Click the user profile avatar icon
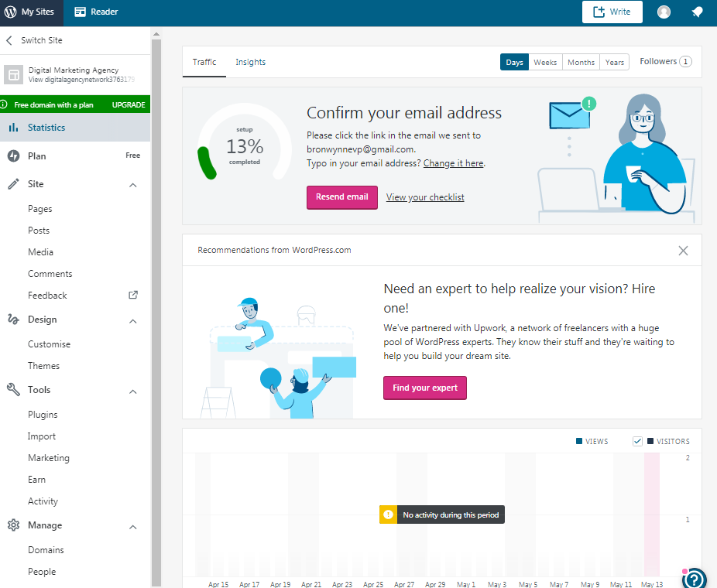The width and height of the screenshot is (717, 588). pyautogui.click(x=664, y=12)
